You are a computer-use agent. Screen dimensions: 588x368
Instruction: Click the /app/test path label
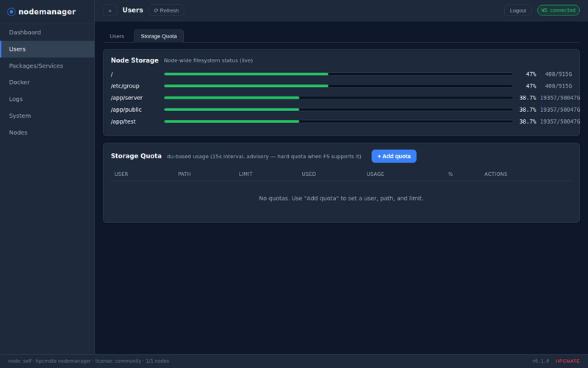pos(123,121)
